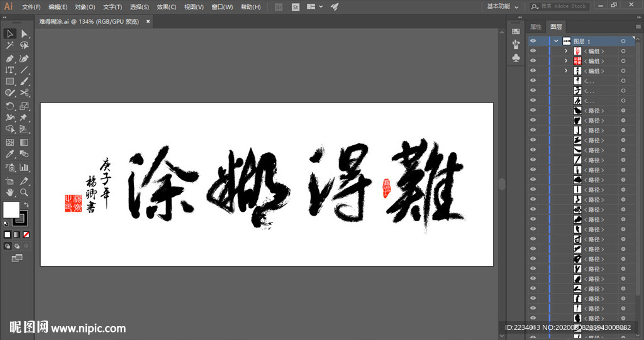Set paint mode to Color
The width and height of the screenshot is (644, 340).
[x=8, y=234]
